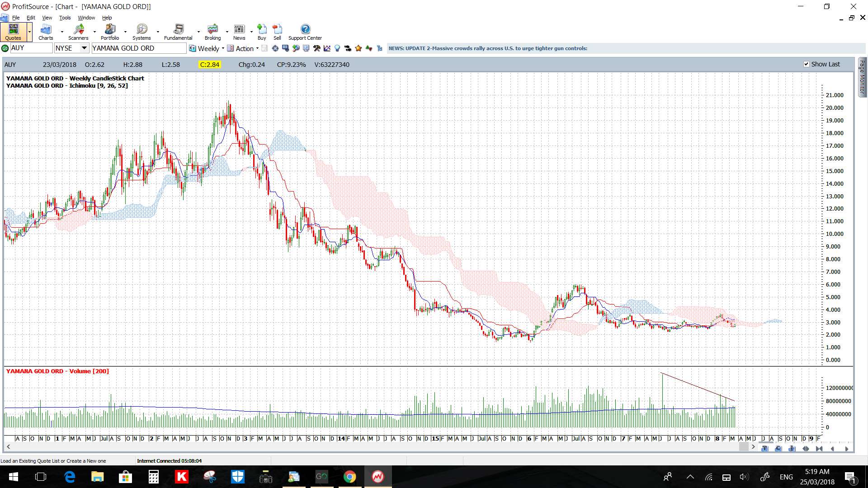The height and width of the screenshot is (488, 868).
Task: Click the scrollbar left arrow under chart
Action: [8, 447]
